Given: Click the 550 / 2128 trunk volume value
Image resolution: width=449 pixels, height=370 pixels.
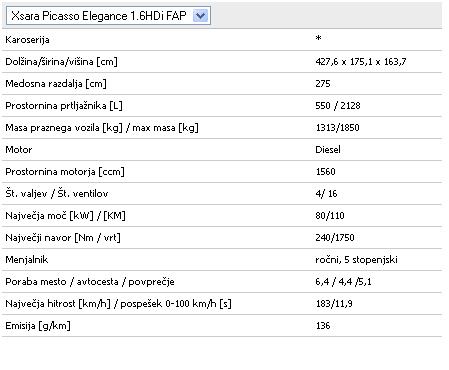Looking at the screenshot, I should coord(338,106).
